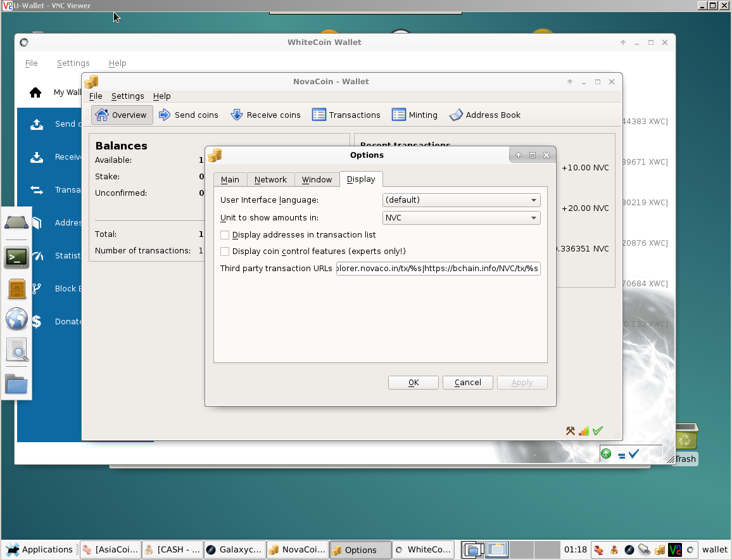Open WhiteCoin File menu
The height and width of the screenshot is (560, 732).
click(31, 63)
